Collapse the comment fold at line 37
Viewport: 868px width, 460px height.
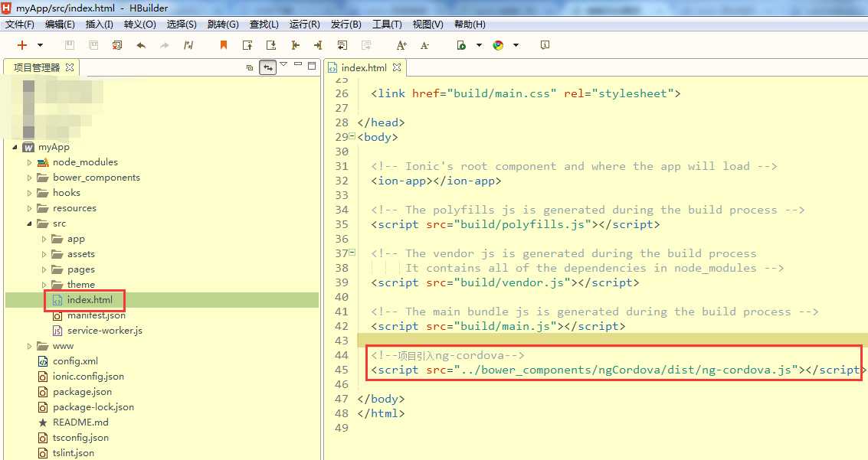point(352,252)
